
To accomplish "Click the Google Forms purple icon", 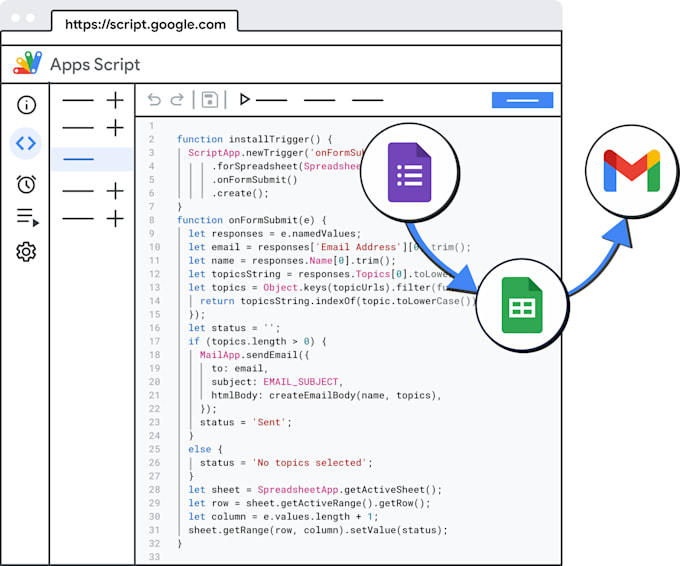I will point(409,172).
